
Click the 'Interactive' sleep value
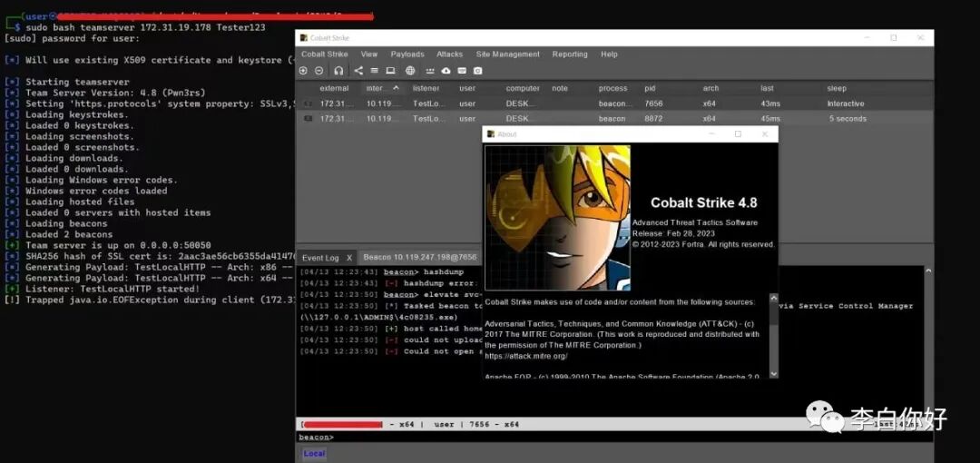(x=846, y=103)
